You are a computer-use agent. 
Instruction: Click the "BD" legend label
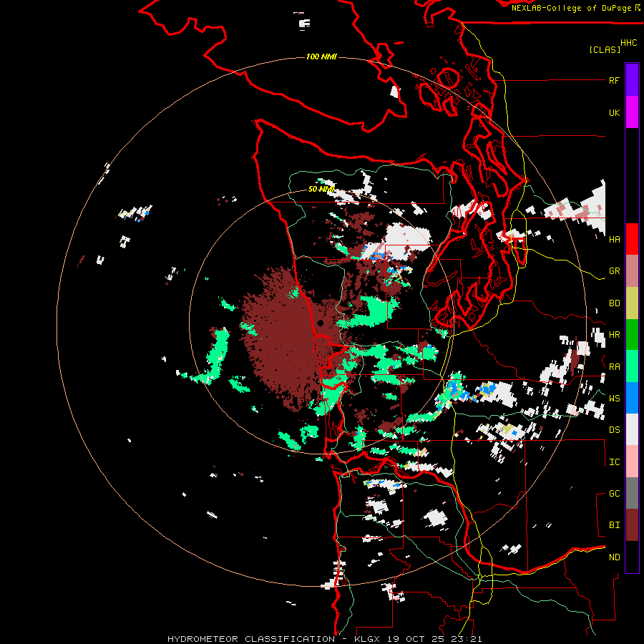(614, 303)
